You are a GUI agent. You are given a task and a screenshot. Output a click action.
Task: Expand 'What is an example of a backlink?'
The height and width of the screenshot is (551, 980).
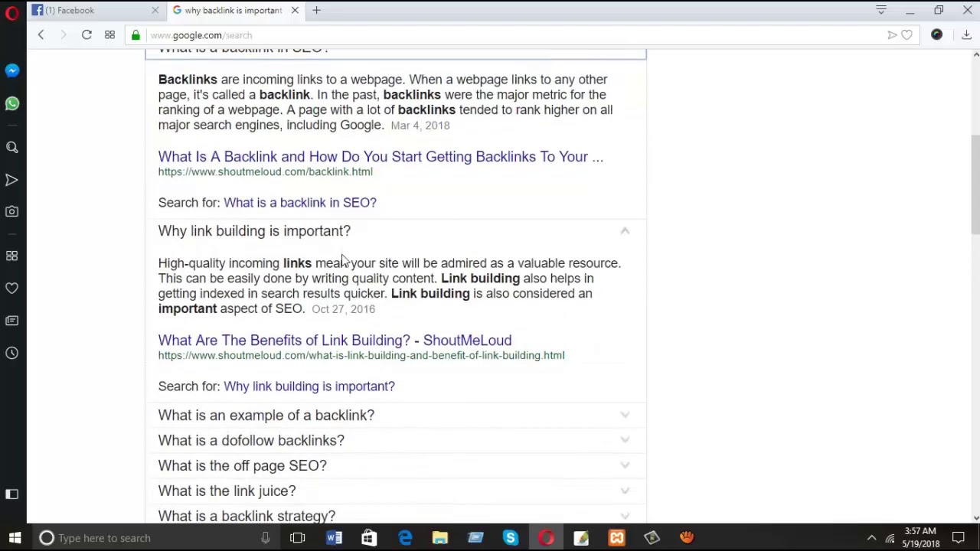[395, 415]
